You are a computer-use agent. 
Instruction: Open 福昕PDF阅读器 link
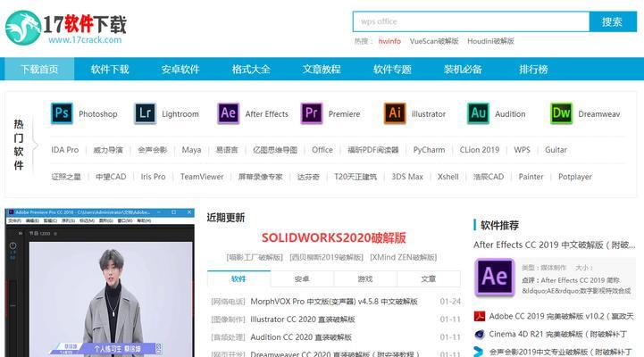point(373,150)
